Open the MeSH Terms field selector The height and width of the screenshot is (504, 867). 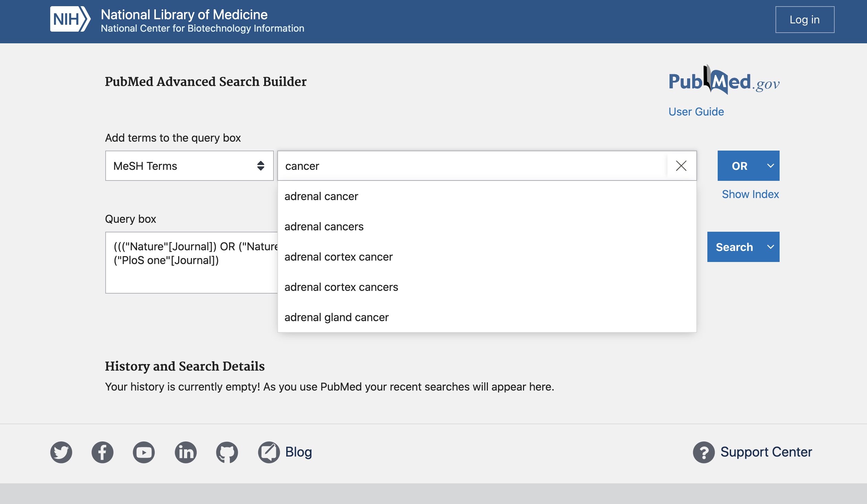[x=189, y=166]
